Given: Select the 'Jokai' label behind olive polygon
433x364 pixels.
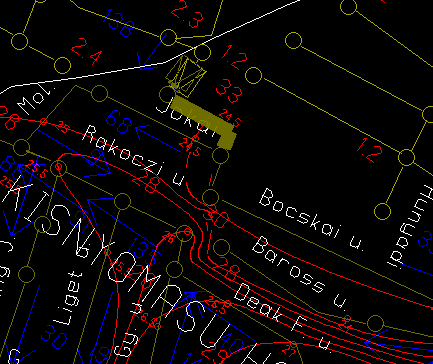Looking at the screenshot, I should 185,117.
